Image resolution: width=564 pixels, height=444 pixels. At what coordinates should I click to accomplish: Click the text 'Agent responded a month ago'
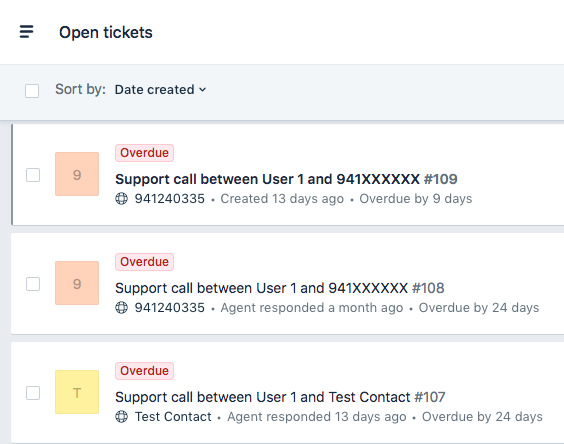coord(312,308)
